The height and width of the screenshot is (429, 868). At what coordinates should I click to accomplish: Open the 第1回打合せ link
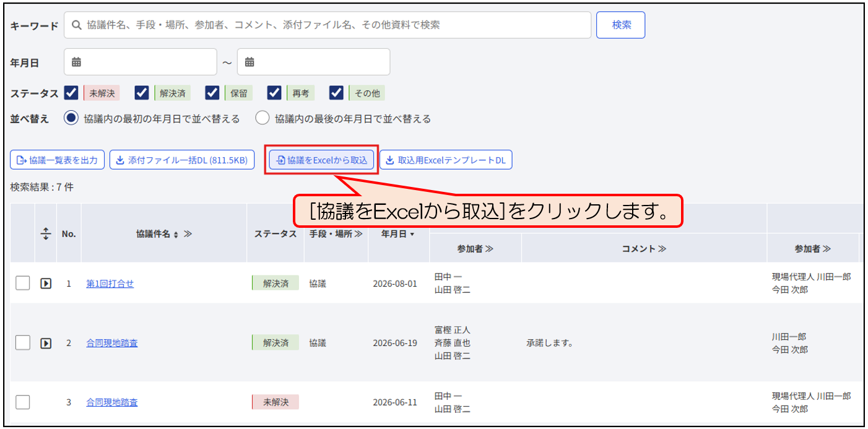pos(110,284)
